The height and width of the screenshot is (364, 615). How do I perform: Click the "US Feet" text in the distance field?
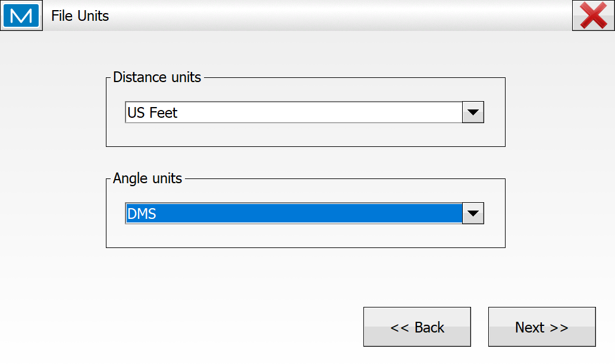tap(153, 112)
